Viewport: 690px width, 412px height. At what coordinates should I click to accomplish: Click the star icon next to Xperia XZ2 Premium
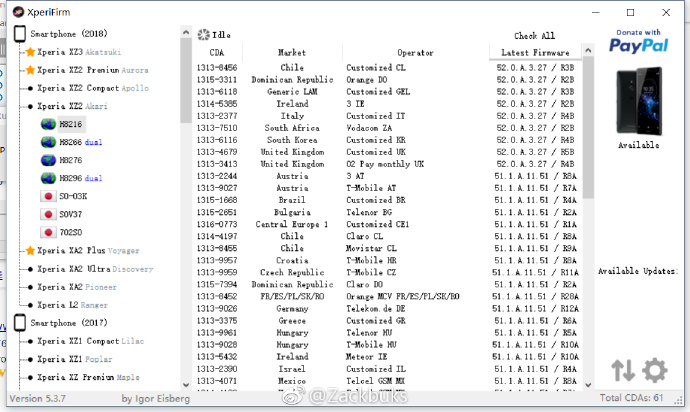[30, 70]
